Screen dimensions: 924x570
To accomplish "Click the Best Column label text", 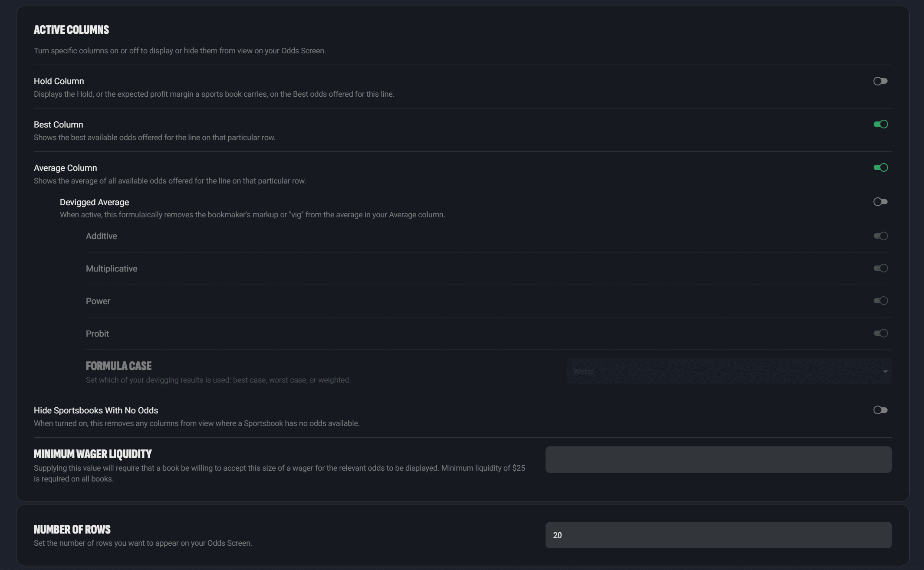I will tap(59, 124).
